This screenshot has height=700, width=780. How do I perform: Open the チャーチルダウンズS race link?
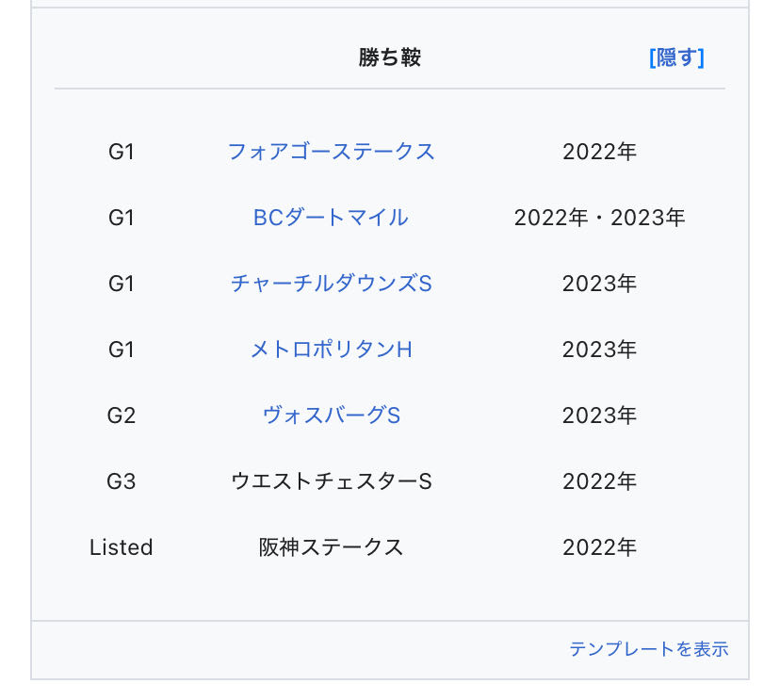point(331,284)
